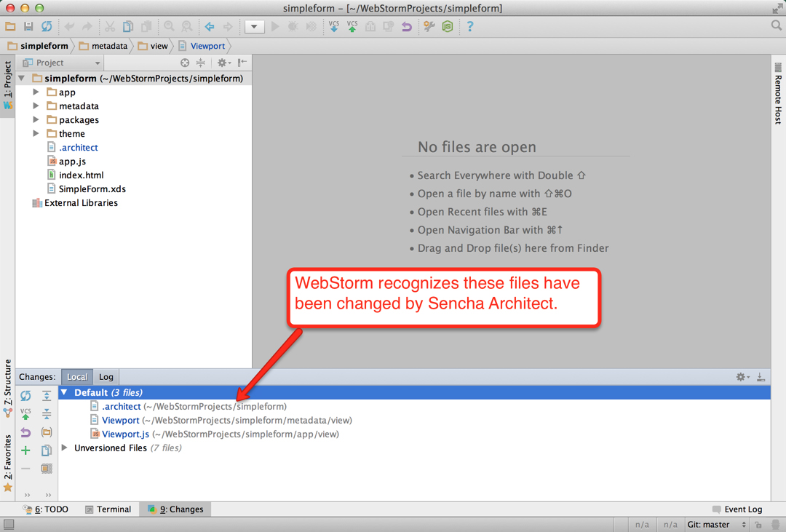This screenshot has width=786, height=532.
Task: Toggle the 2: Favorites tool window button
Action: (7, 462)
